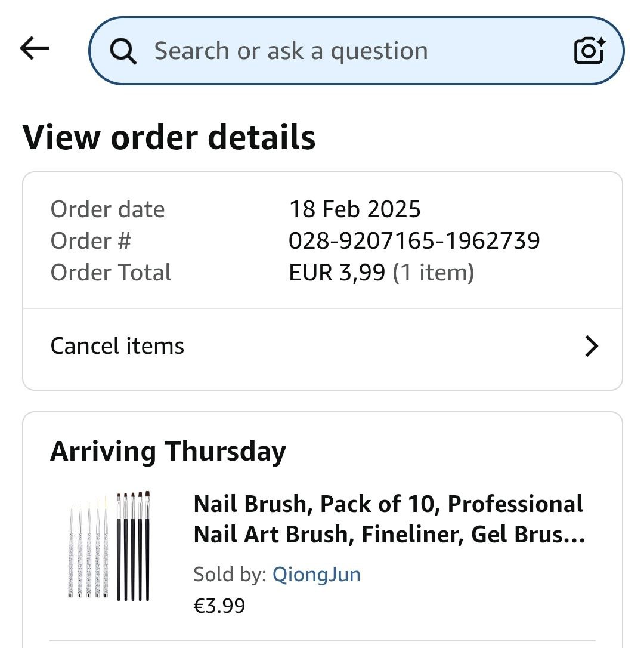Click the 'EUR 3,99' order total amount

pyautogui.click(x=337, y=273)
